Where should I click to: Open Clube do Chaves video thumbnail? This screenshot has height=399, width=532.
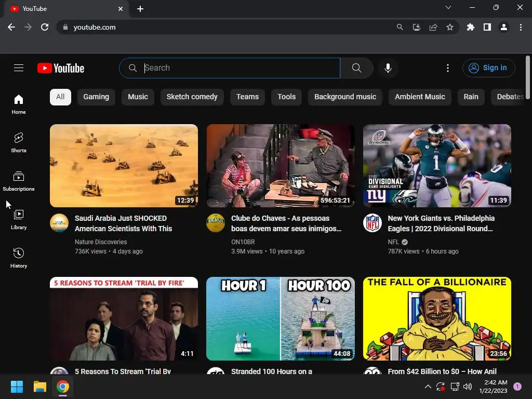(280, 166)
